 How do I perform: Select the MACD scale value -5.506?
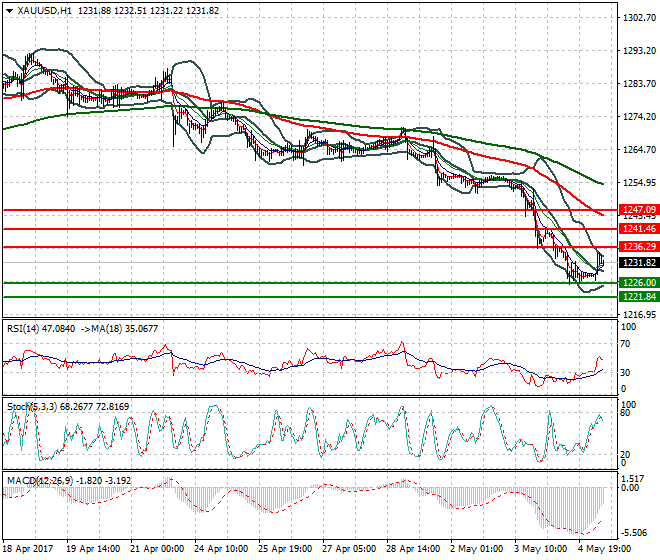633,533
